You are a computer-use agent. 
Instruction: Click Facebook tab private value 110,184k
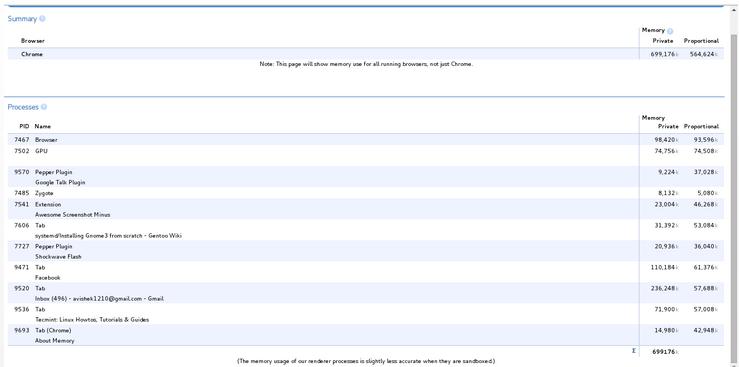[665, 268]
